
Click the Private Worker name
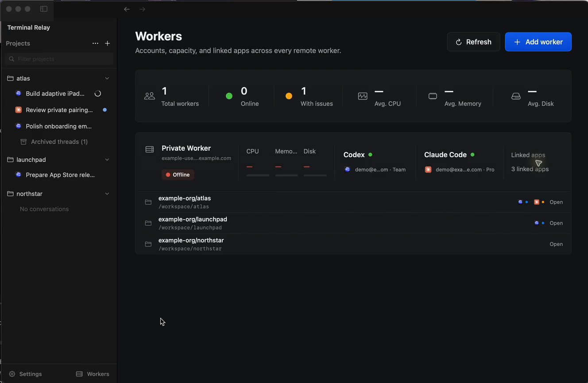[186, 148]
